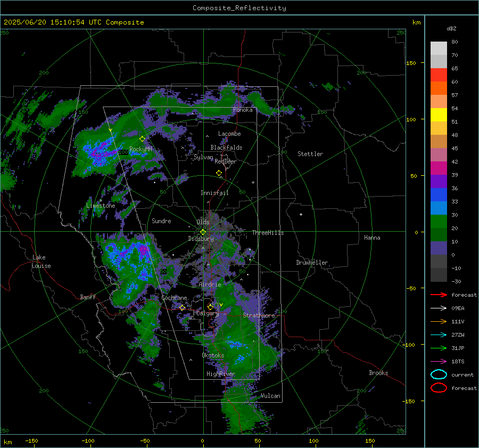
Task: Select the red 60-65 dBZ swatch
Action: (439, 75)
